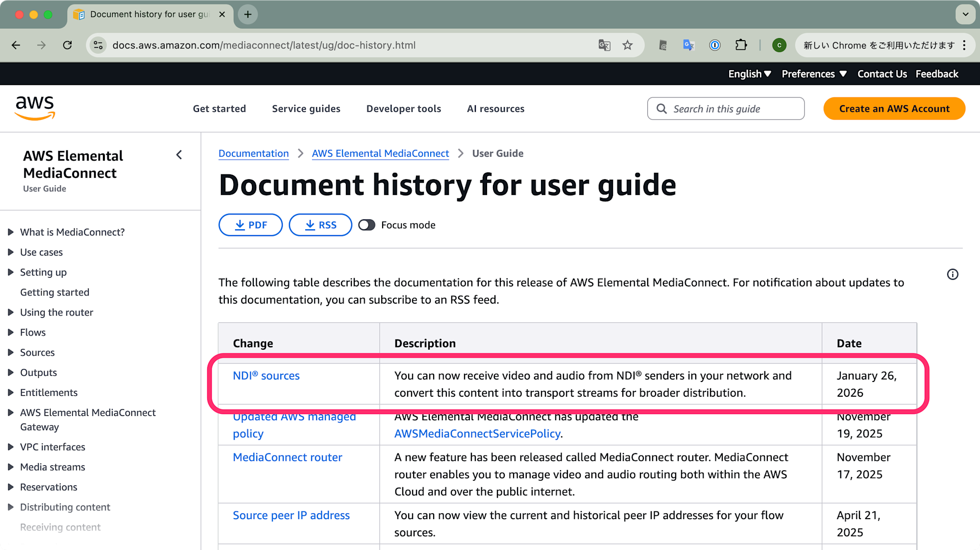
Task: Expand the VPC interfaces sidebar item
Action: pos(11,447)
